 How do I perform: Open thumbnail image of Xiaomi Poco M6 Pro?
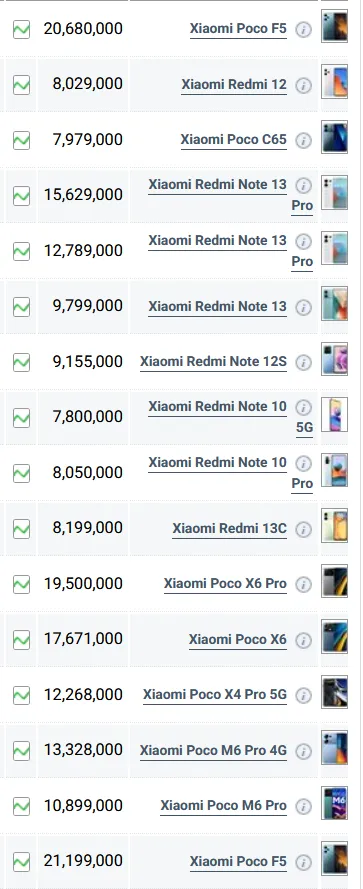(x=334, y=803)
